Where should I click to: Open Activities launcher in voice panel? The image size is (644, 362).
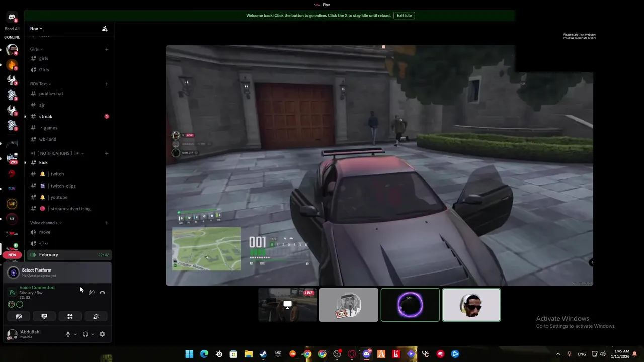pyautogui.click(x=70, y=316)
